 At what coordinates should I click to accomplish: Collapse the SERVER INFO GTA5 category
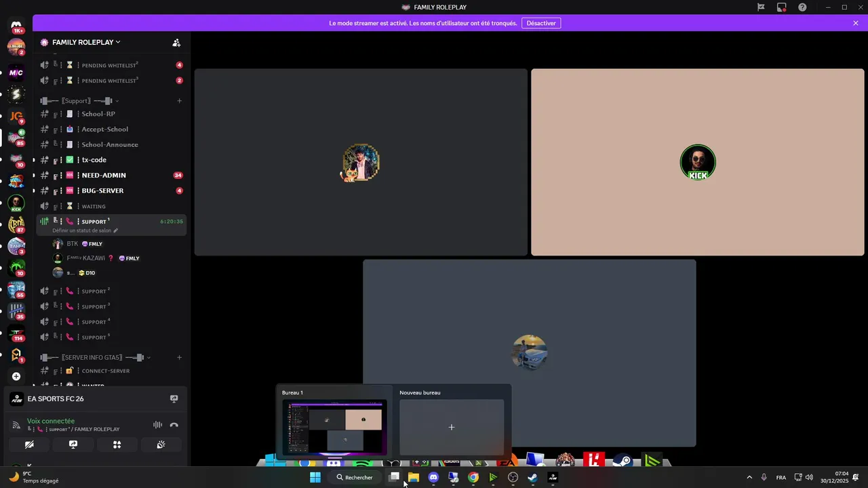coord(95,357)
